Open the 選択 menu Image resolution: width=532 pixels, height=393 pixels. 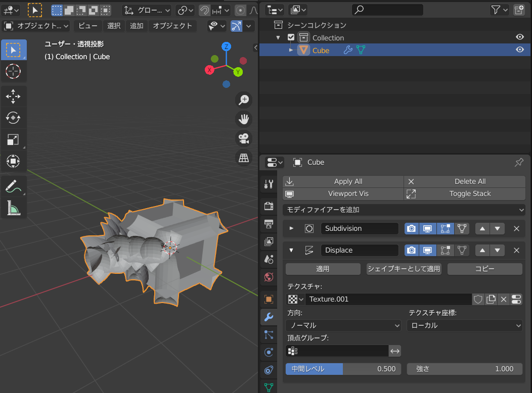114,26
